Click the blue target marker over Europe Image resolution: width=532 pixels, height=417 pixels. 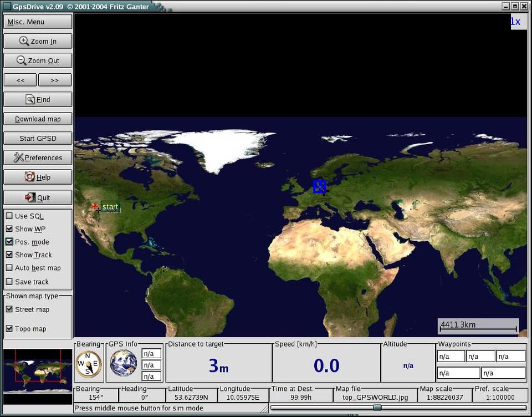point(319,186)
